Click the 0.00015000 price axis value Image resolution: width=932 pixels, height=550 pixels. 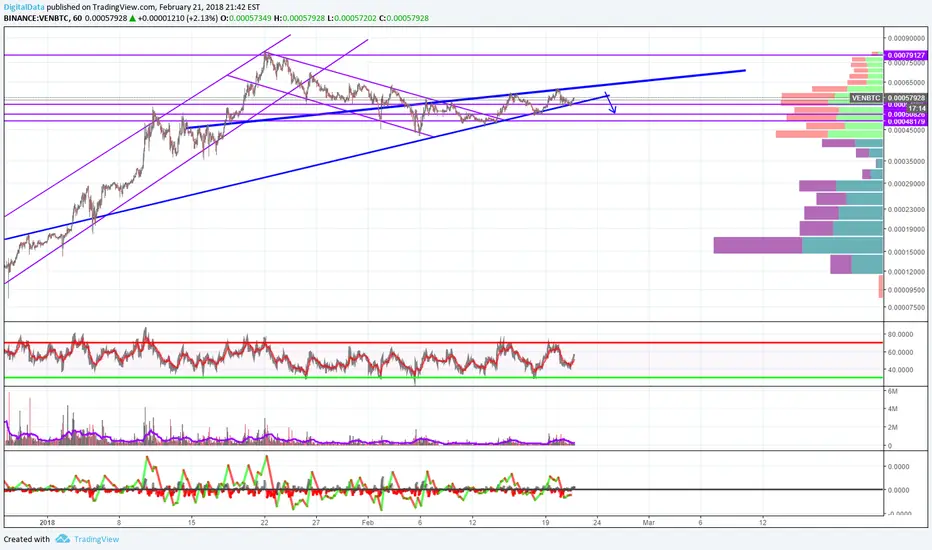(x=906, y=252)
